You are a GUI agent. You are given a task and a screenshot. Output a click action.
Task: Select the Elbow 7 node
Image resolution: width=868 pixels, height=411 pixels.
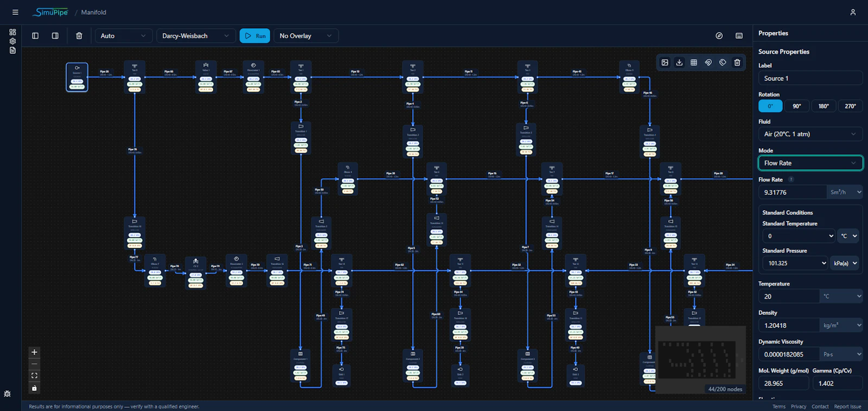click(x=155, y=270)
